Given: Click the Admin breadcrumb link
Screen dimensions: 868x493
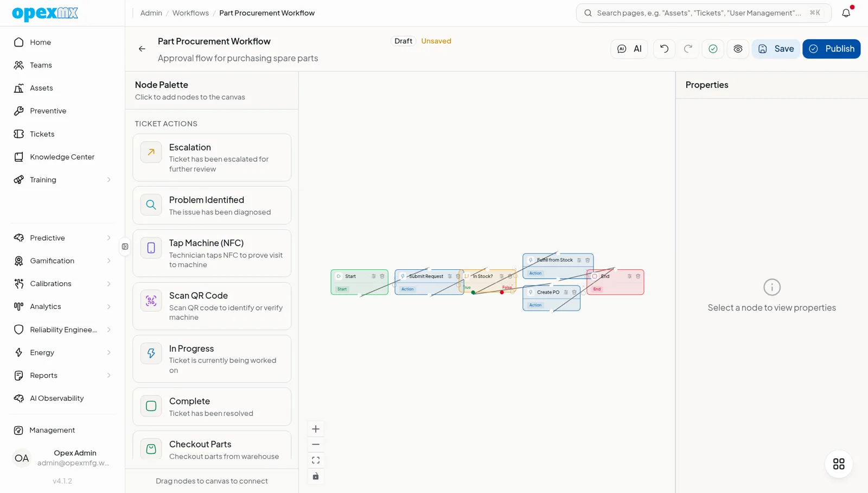Looking at the screenshot, I should point(151,13).
